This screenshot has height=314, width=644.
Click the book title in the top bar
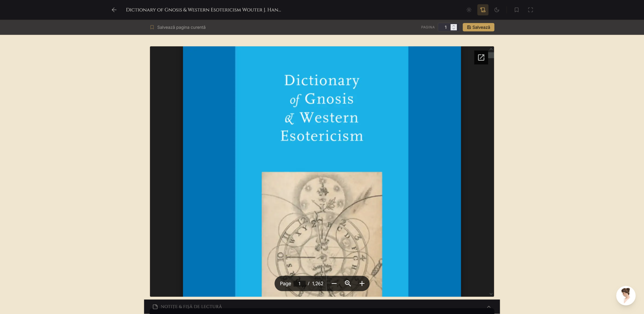coord(204,10)
